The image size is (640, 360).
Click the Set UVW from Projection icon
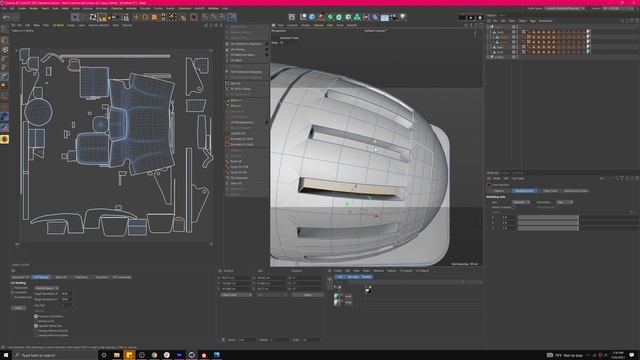click(x=227, y=44)
